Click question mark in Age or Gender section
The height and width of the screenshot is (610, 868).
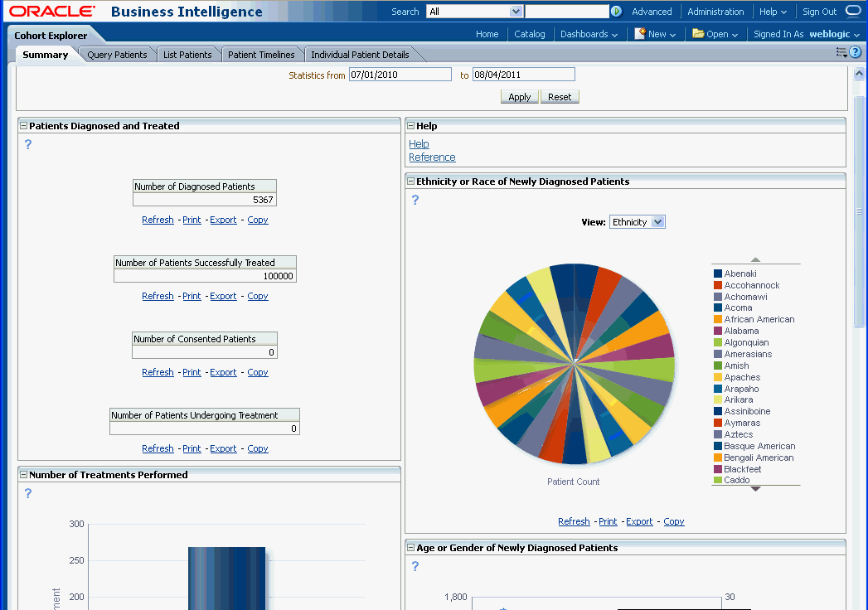pyautogui.click(x=415, y=566)
